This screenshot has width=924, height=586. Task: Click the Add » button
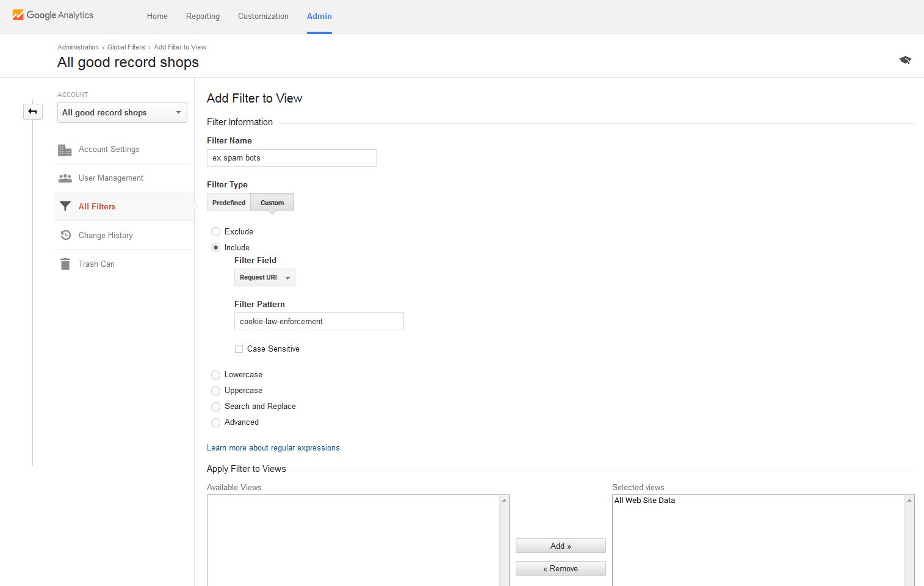point(561,546)
